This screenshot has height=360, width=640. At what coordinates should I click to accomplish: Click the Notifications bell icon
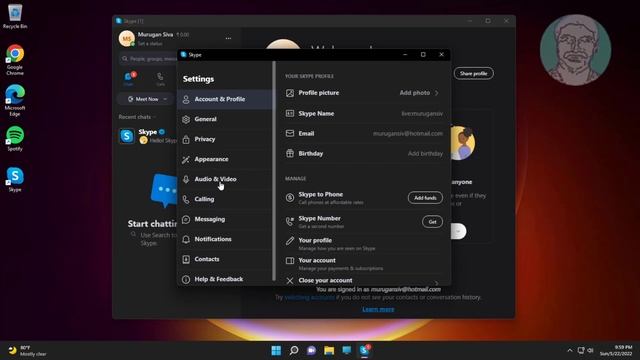[186, 239]
